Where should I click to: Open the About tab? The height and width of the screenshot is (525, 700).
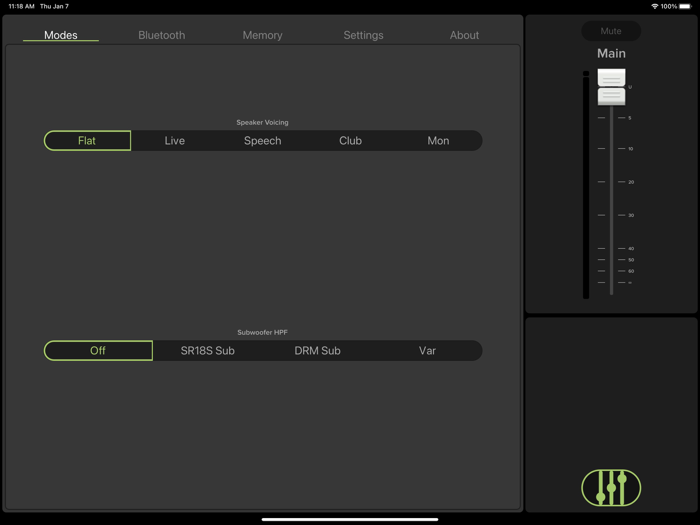point(464,35)
